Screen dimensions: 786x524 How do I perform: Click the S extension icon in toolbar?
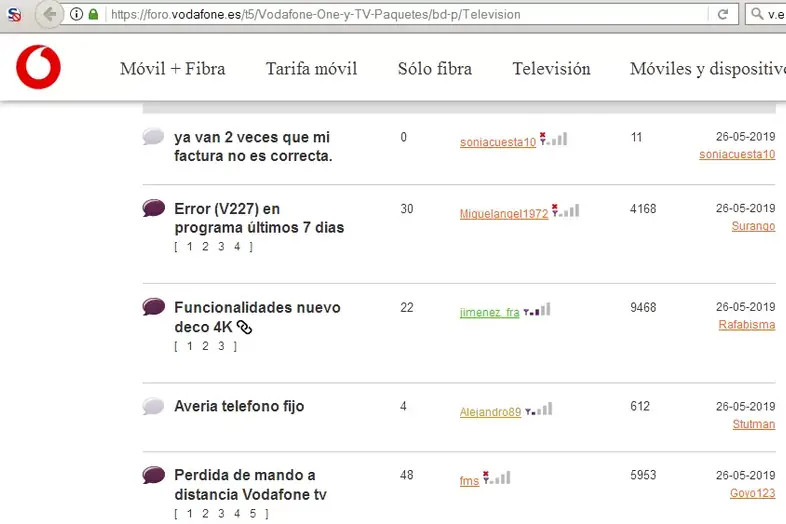15,15
